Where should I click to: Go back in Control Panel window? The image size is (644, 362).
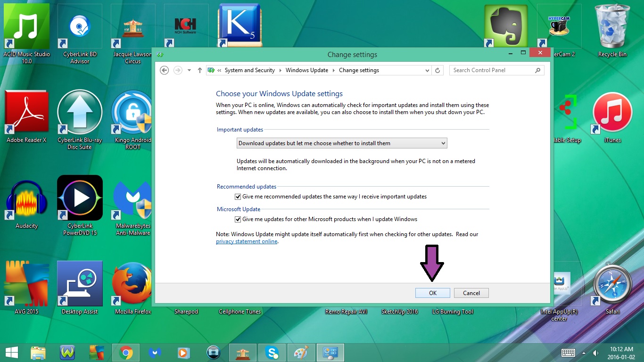tap(164, 70)
